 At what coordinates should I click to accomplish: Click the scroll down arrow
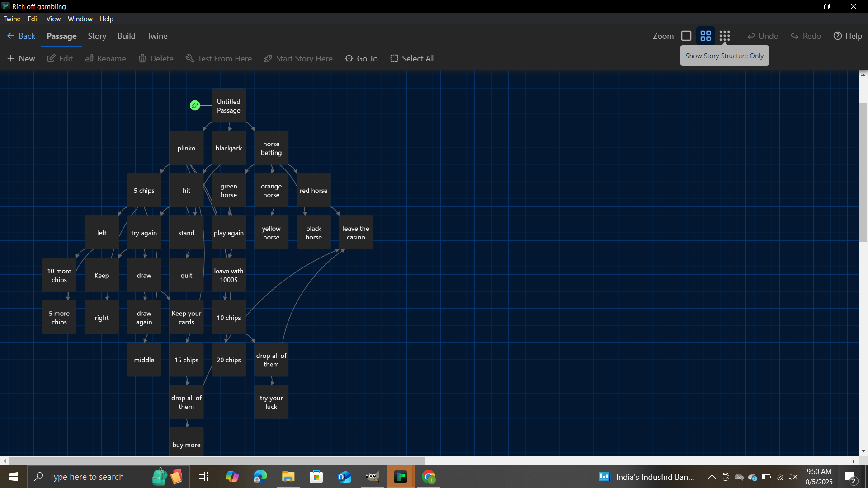pyautogui.click(x=863, y=451)
